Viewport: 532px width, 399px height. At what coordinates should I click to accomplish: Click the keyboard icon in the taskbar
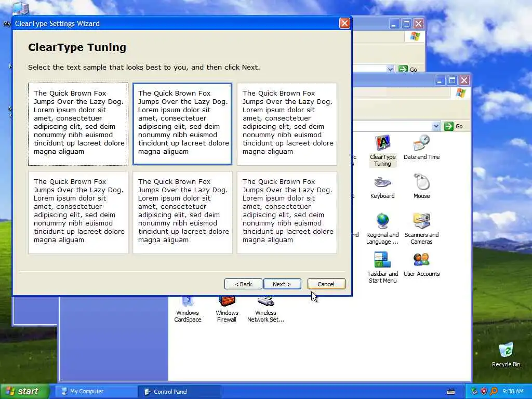click(x=451, y=392)
